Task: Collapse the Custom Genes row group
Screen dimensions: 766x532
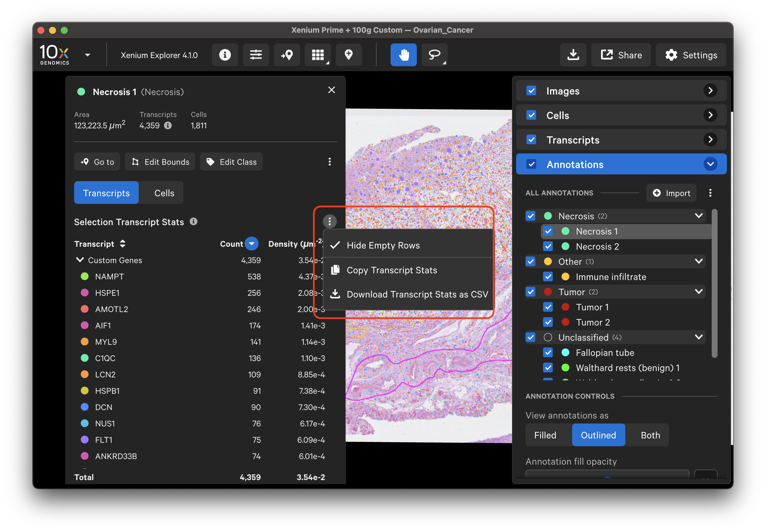Action: (x=80, y=260)
